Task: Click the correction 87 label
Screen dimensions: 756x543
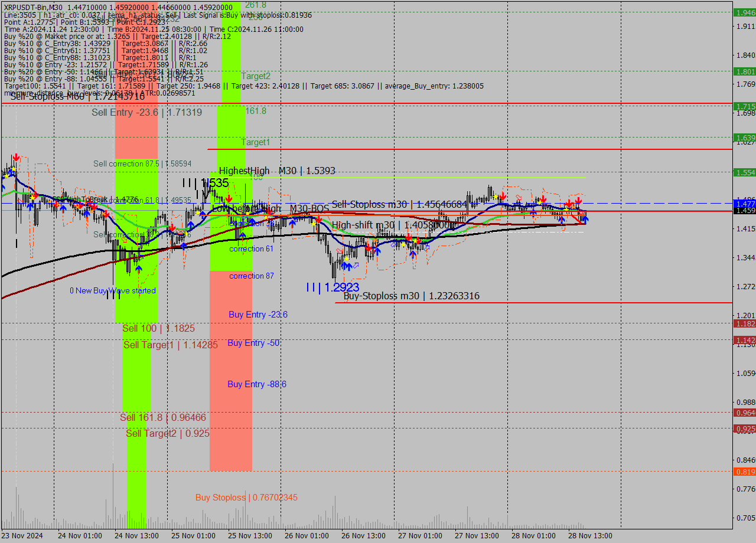Action: 251,276
